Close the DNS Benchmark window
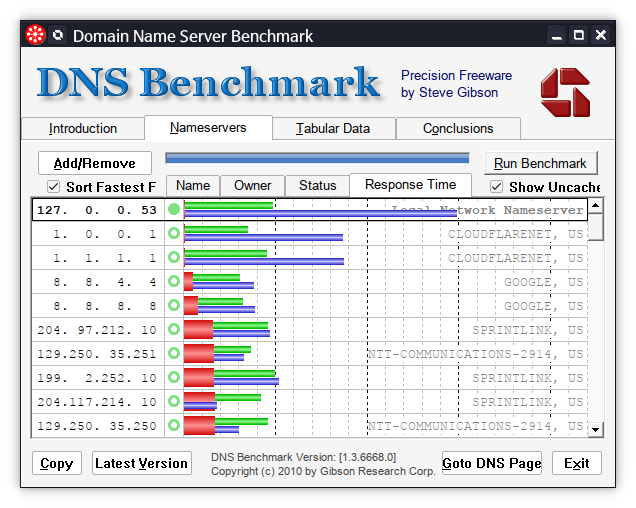636x508 pixels. coord(601,35)
